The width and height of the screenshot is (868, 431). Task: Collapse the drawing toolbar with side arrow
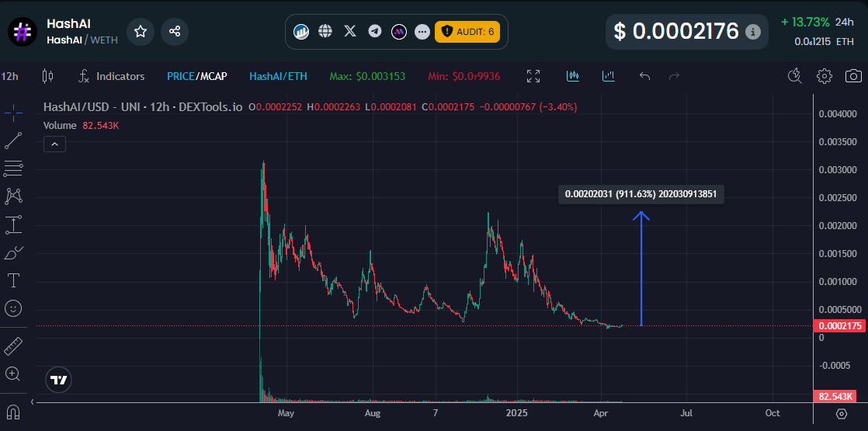coord(32,401)
